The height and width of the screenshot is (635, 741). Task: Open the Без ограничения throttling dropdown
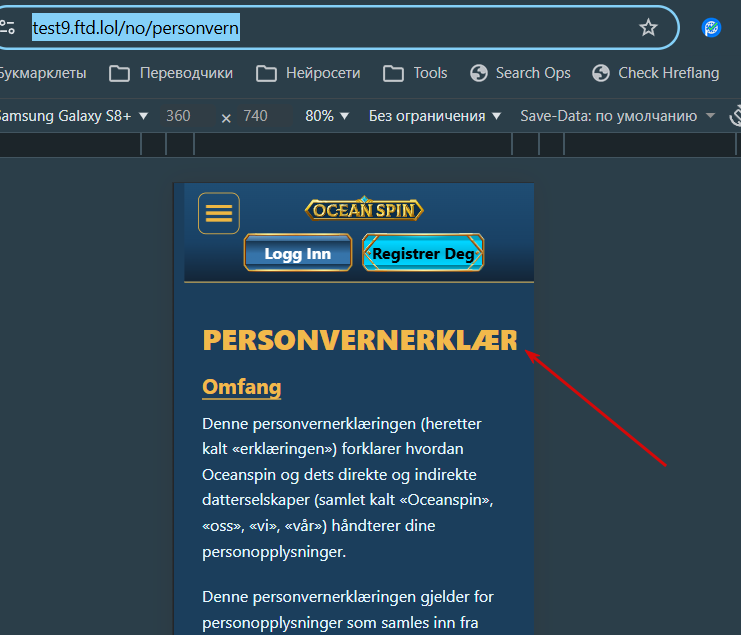tap(435, 116)
